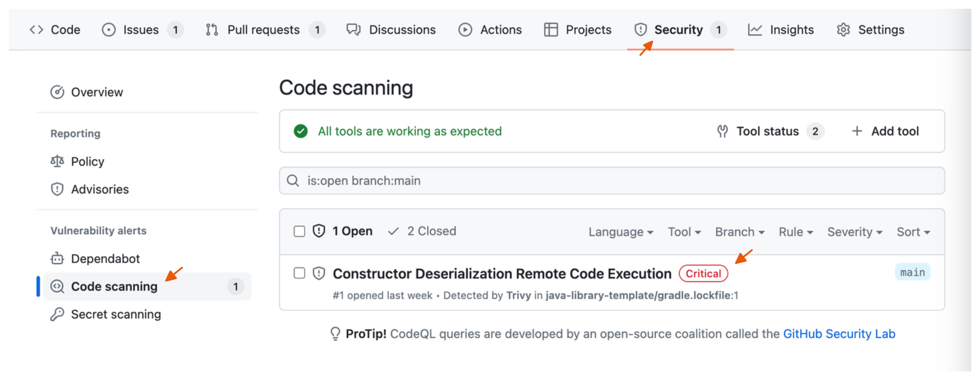980x380 pixels.
Task: Switch to the Issues tab
Action: (x=141, y=30)
